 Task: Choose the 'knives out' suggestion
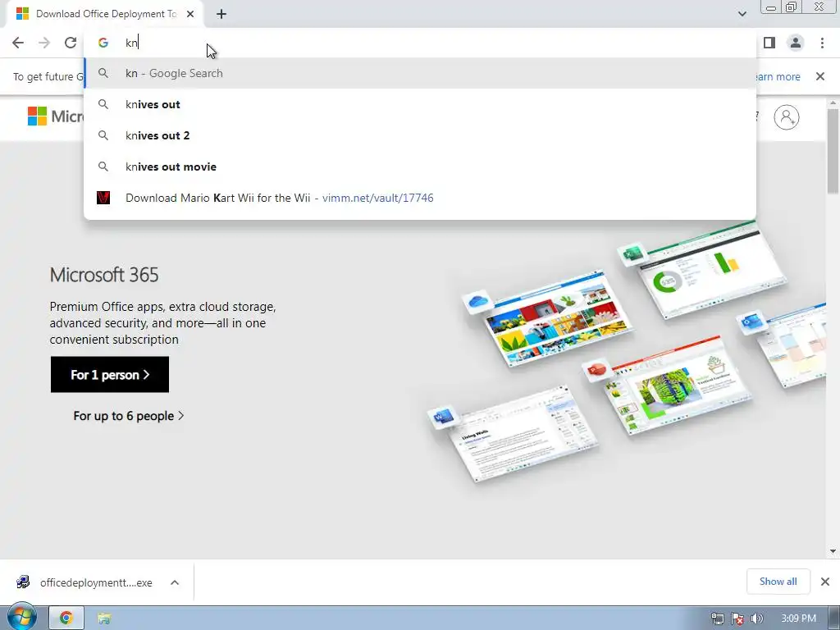pos(420,104)
